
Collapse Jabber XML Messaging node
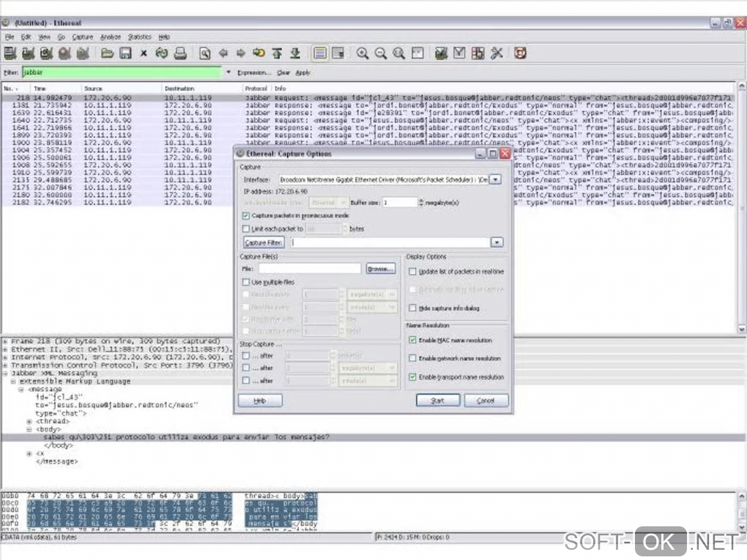[5, 373]
